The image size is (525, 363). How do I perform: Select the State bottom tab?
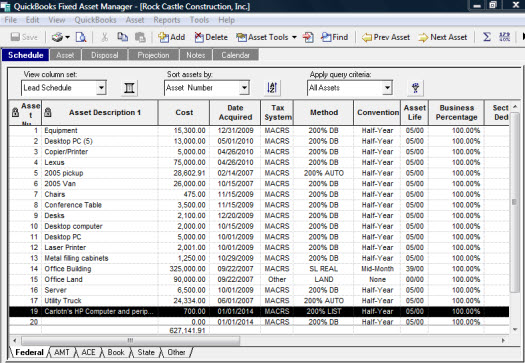tap(146, 352)
